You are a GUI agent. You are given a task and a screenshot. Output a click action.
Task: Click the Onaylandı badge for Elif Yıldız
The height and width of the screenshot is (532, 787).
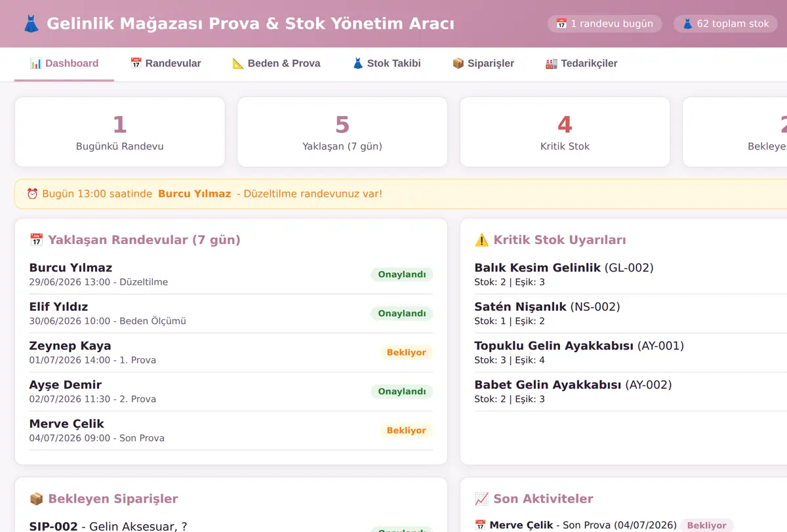coord(402,314)
